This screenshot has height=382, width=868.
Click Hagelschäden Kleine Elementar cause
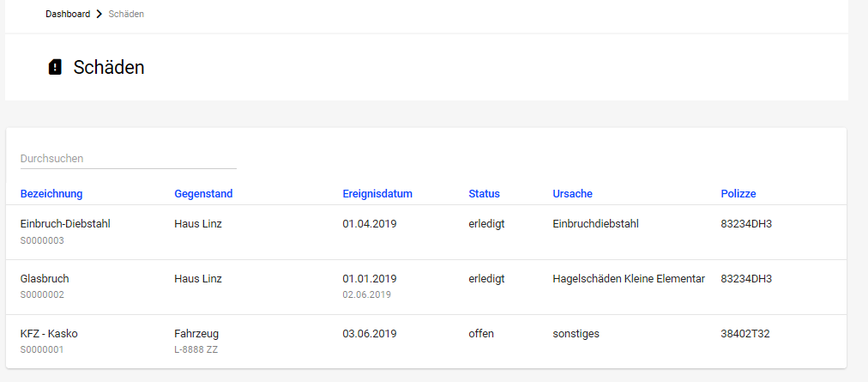click(629, 279)
